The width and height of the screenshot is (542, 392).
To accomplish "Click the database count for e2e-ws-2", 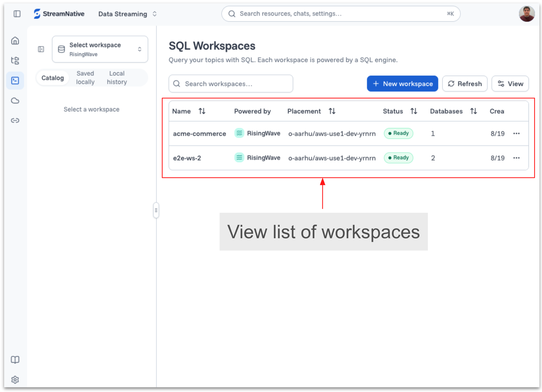I will [433, 158].
